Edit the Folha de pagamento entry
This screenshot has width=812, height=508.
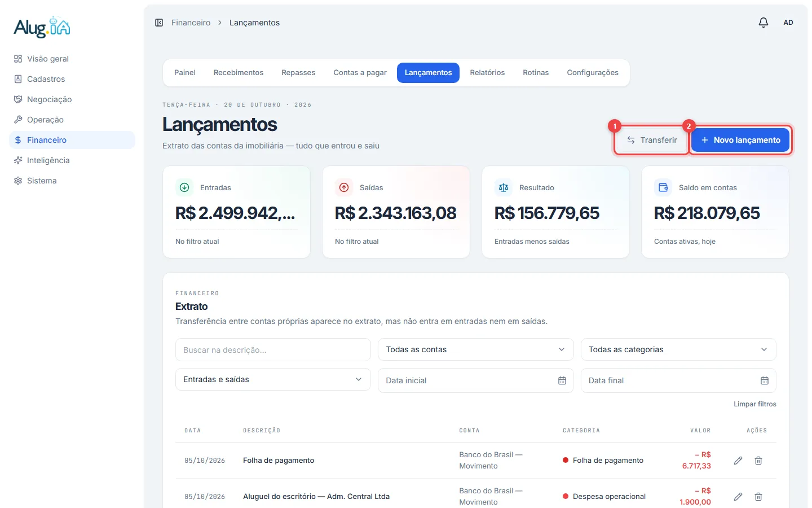click(738, 461)
